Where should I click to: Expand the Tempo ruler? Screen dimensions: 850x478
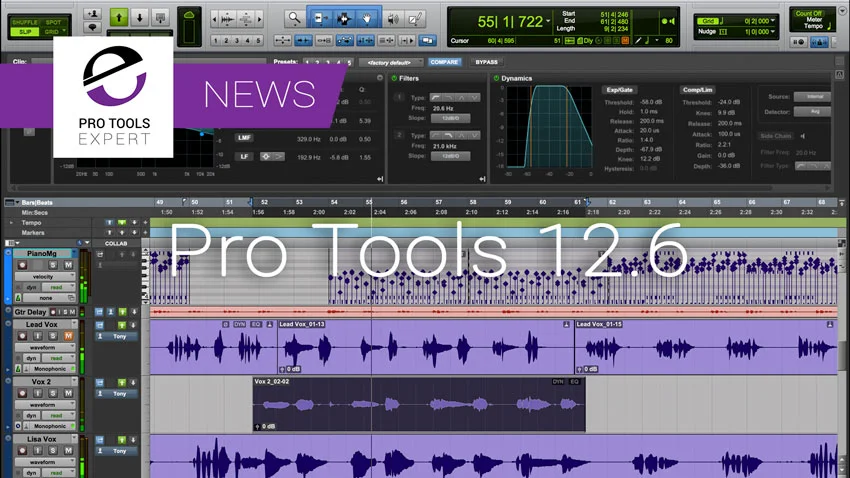tap(11, 223)
